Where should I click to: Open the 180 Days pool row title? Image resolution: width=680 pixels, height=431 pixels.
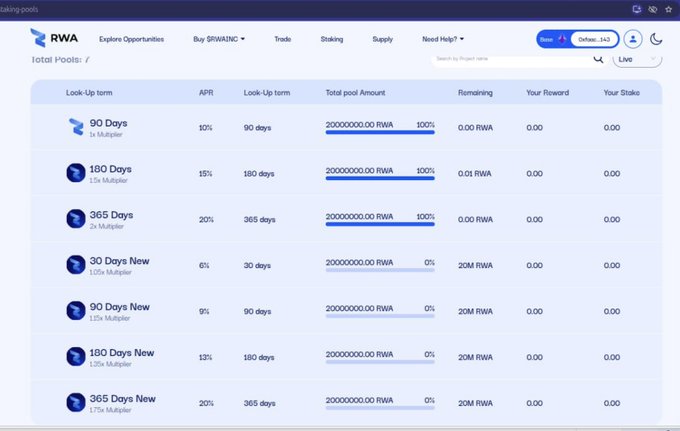tap(111, 169)
